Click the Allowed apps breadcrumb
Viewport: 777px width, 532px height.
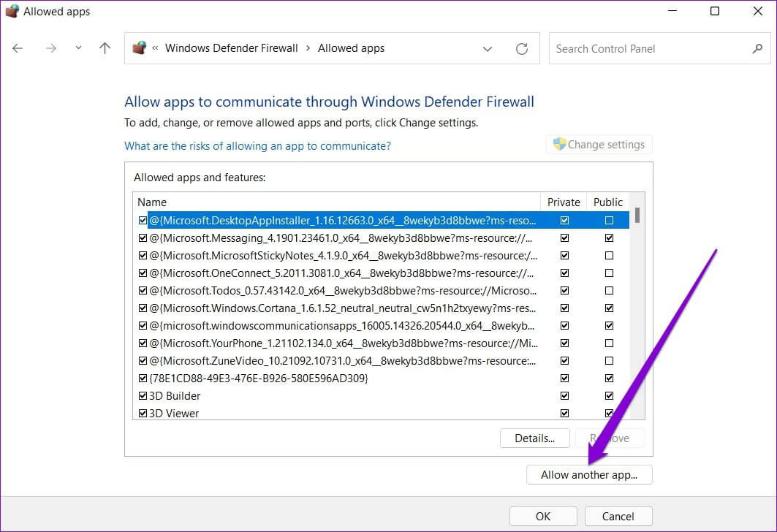pos(352,48)
